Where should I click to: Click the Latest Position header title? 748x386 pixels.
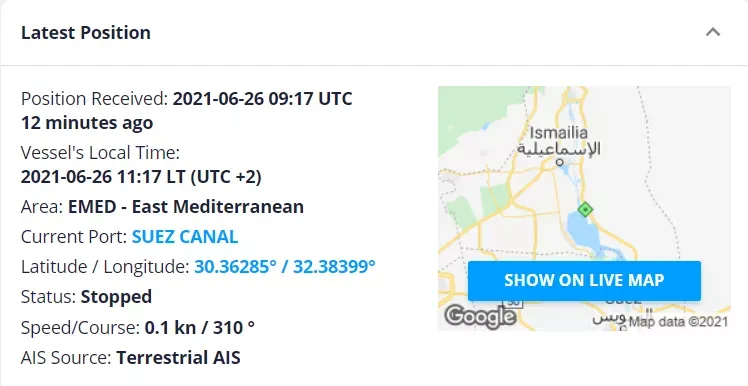(x=86, y=32)
